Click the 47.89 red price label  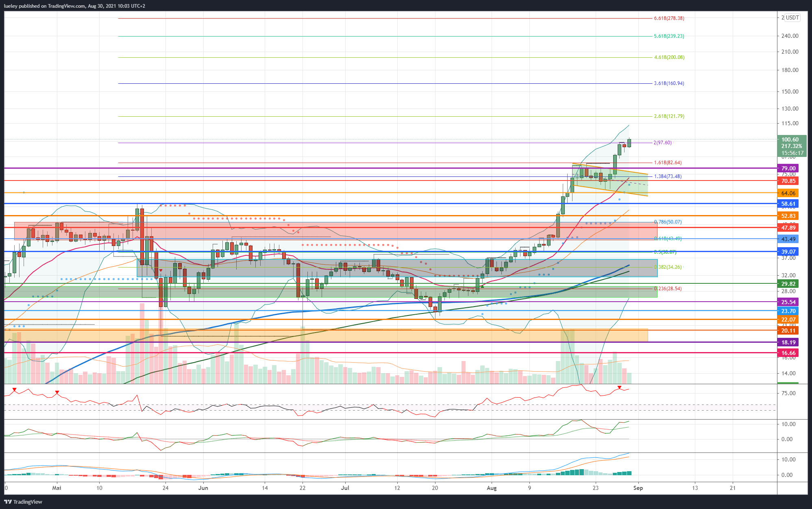click(788, 228)
